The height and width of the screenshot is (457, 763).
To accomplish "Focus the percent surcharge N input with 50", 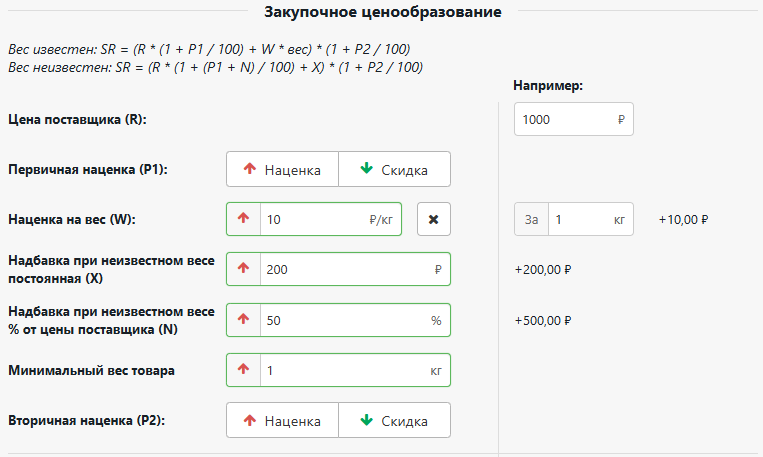I will point(340,320).
